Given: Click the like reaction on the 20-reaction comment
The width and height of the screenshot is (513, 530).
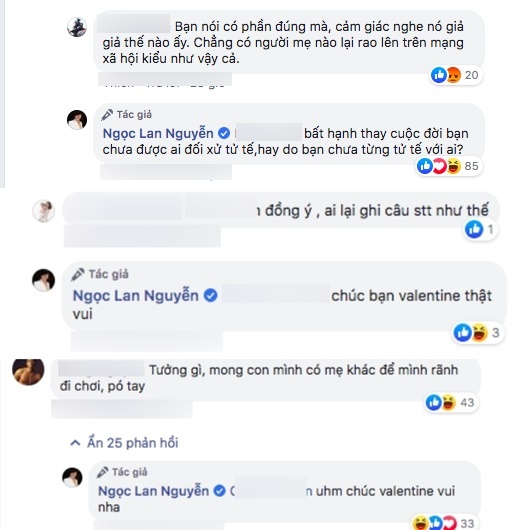Looking at the screenshot, I should click(x=439, y=75).
